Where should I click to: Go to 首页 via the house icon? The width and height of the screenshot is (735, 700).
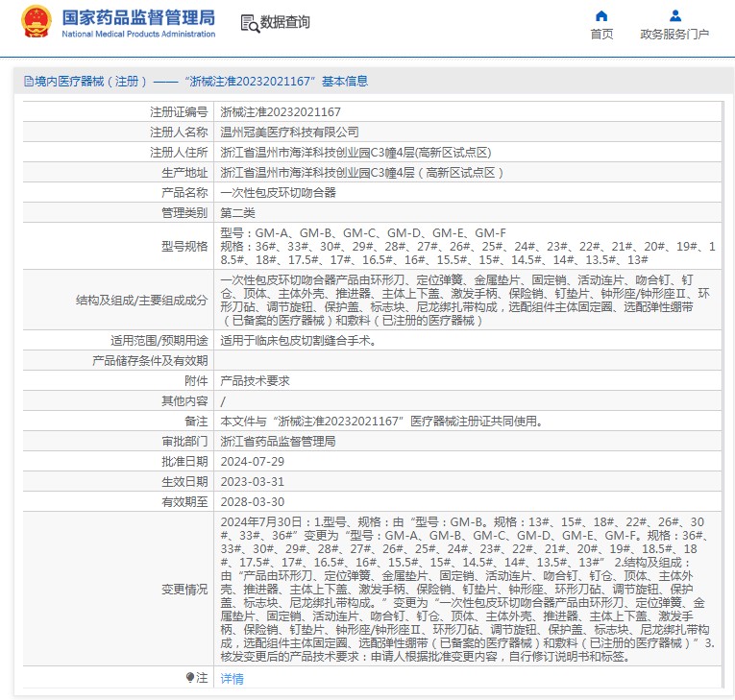601,16
